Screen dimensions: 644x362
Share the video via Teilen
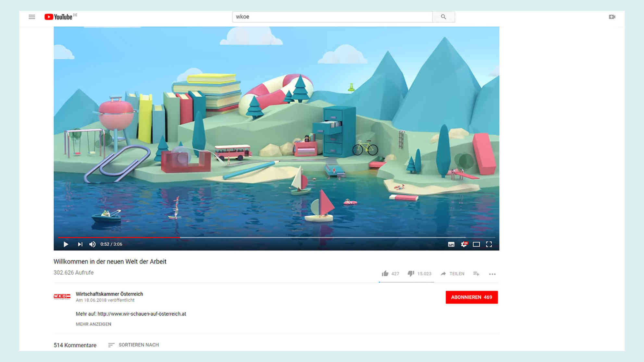click(452, 273)
